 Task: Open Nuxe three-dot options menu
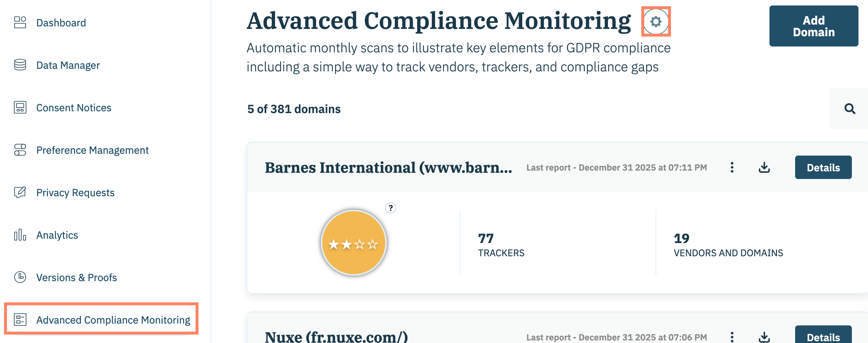(732, 336)
